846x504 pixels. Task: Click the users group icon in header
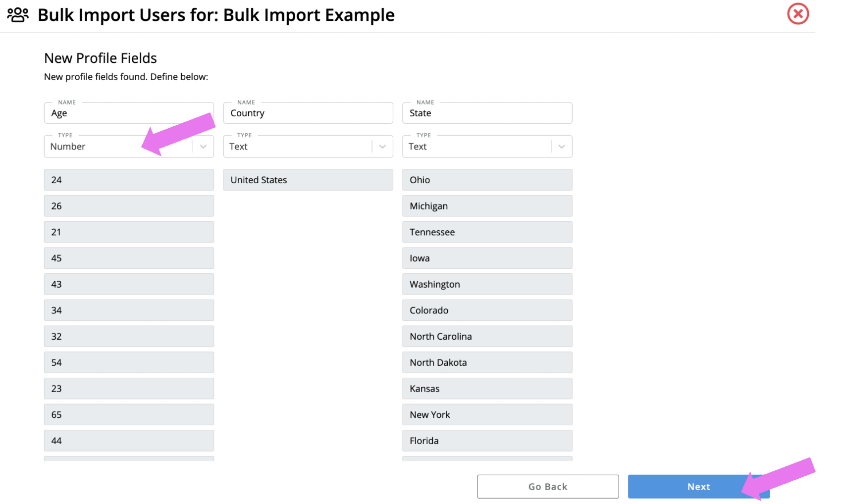(18, 15)
